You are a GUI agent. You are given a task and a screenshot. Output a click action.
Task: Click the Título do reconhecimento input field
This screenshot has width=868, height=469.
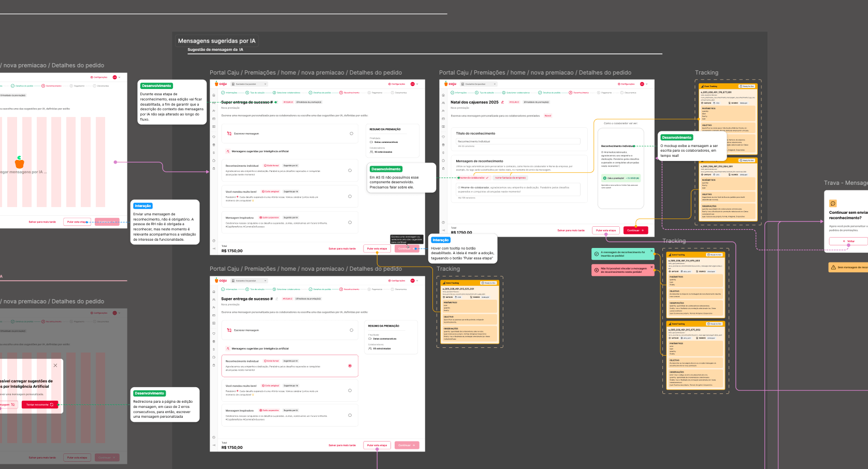518,141
